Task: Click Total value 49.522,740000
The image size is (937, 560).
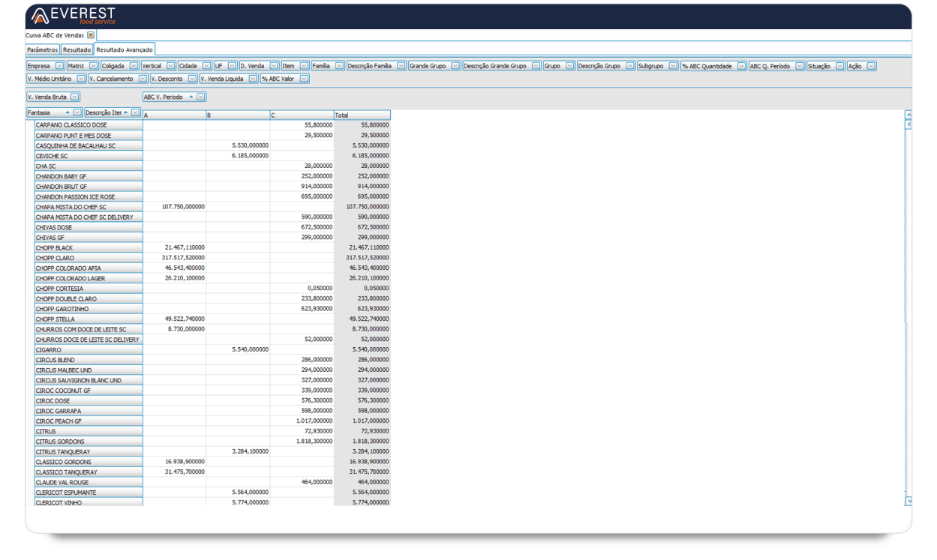Action: point(369,319)
